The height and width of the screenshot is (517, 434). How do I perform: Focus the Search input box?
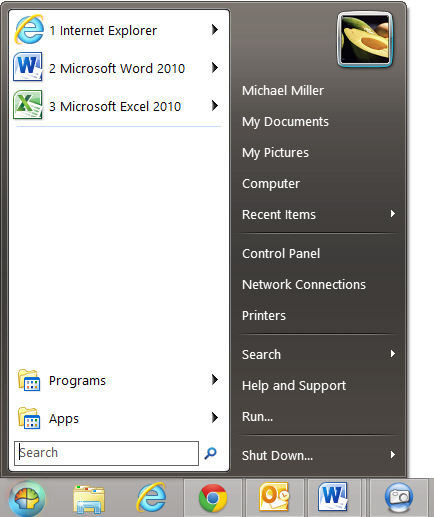click(x=106, y=453)
